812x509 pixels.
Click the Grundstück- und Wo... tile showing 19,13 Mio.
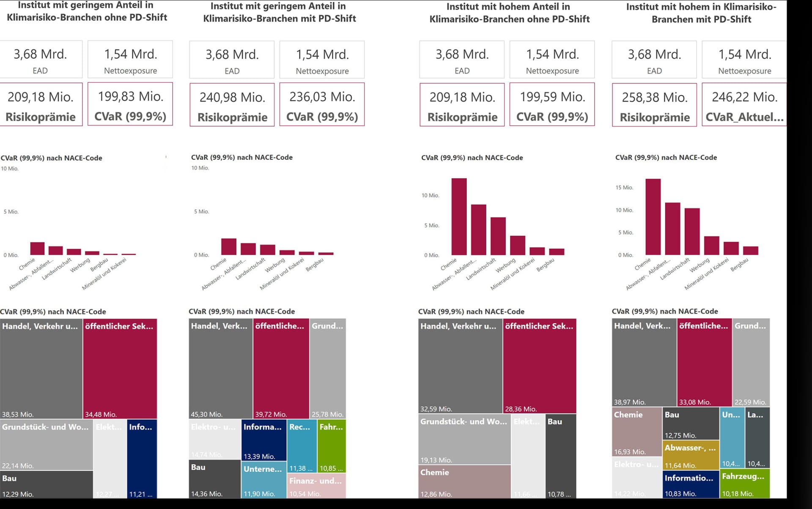click(x=464, y=439)
